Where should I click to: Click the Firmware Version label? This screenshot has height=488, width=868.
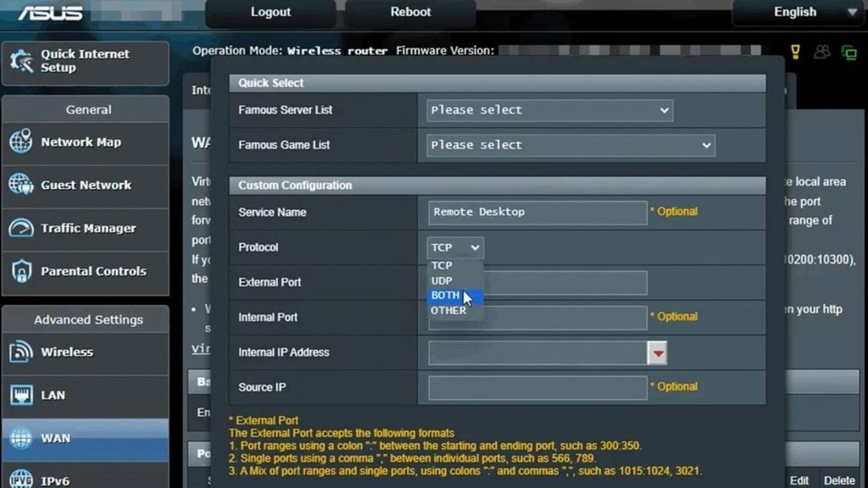pos(445,51)
